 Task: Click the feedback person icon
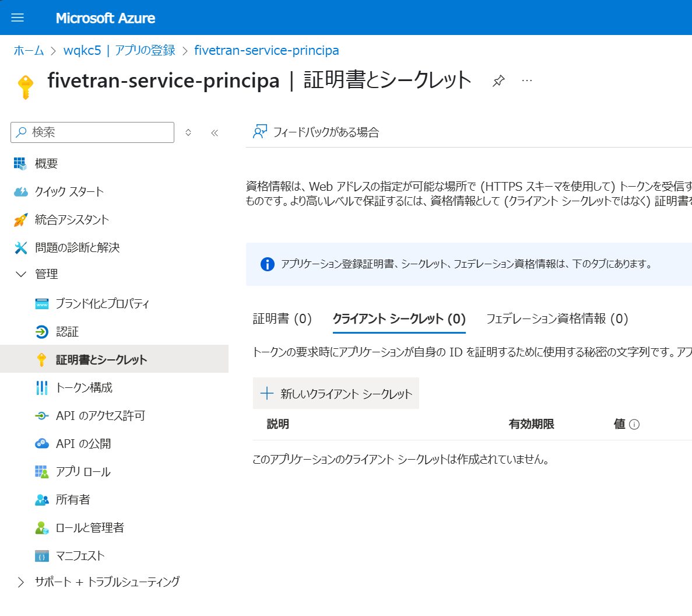click(x=260, y=132)
